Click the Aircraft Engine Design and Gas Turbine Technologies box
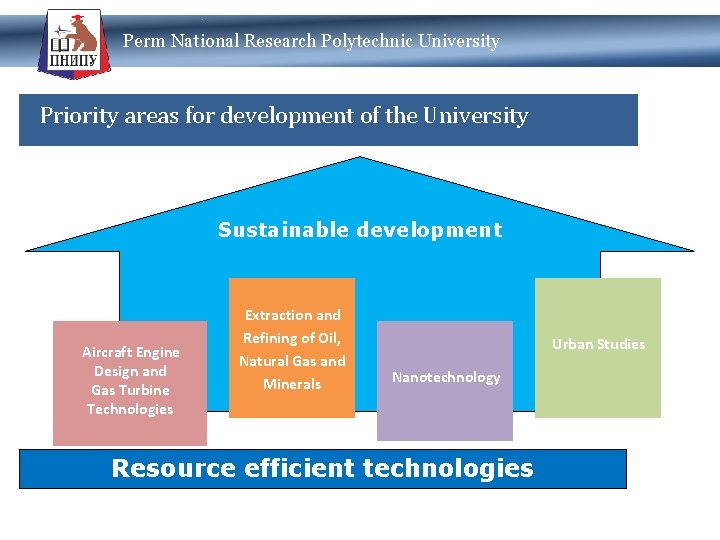 pyautogui.click(x=130, y=383)
